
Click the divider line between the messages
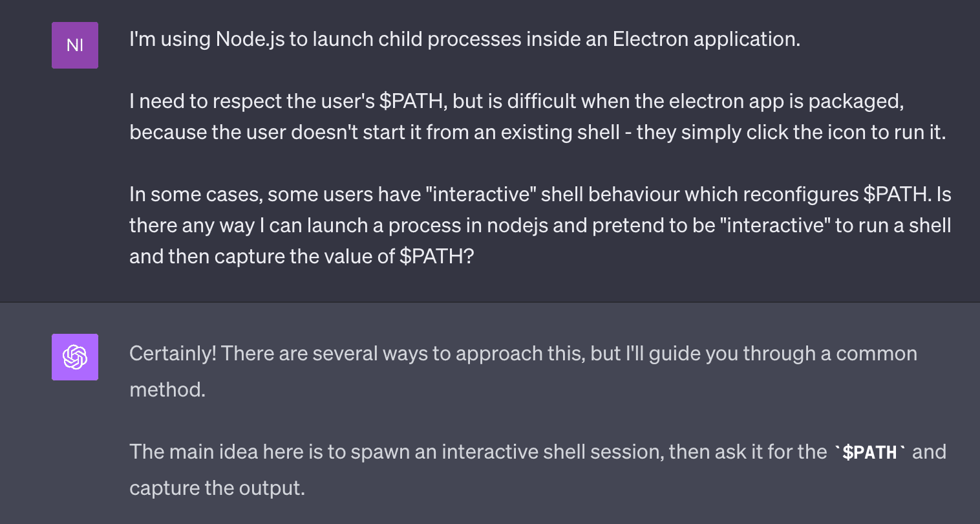(490, 302)
